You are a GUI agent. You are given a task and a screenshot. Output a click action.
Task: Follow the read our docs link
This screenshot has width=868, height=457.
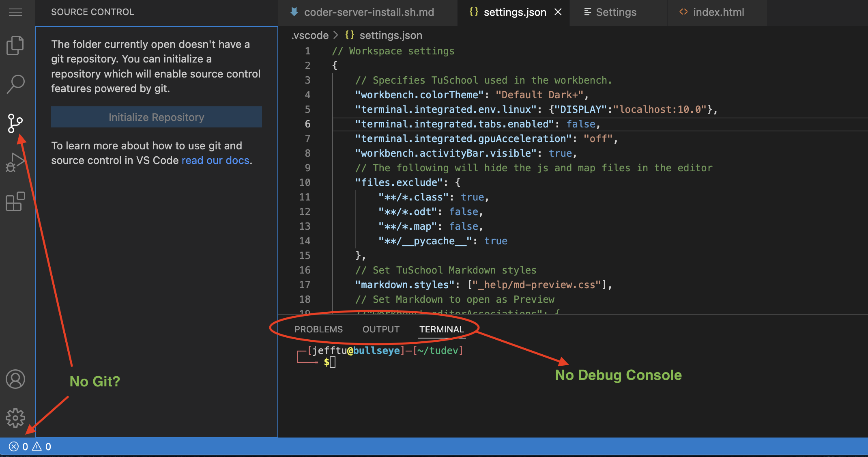pyautogui.click(x=215, y=160)
